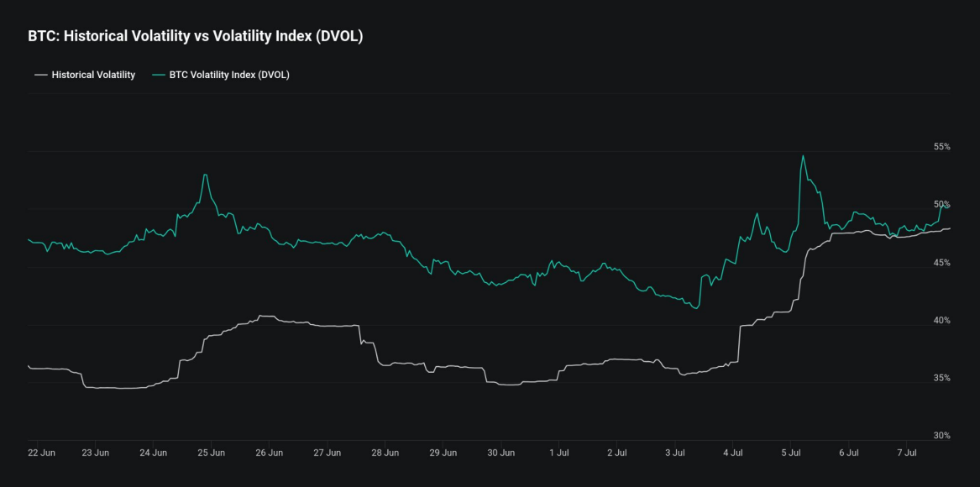Select the 45% y-axis tick label

click(x=941, y=263)
